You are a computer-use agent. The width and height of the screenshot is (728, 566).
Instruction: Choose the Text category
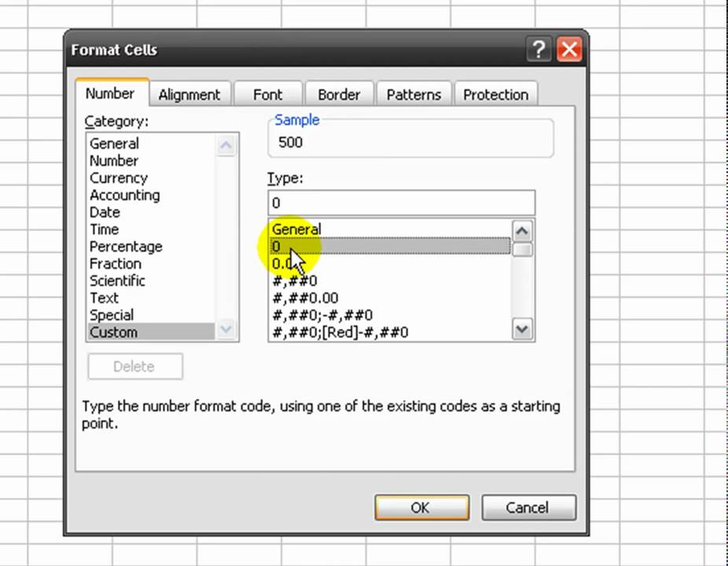[x=152, y=298]
